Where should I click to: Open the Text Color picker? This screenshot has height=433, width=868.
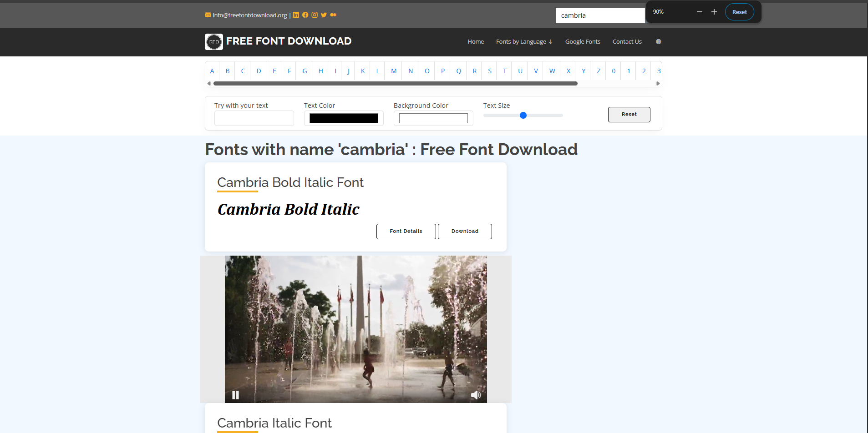coord(344,118)
